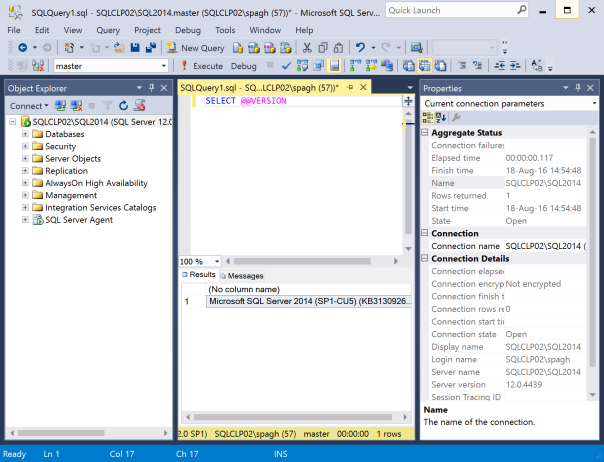The image size is (604, 462).
Task: Click the Debug button in toolbar
Action: coord(244,66)
